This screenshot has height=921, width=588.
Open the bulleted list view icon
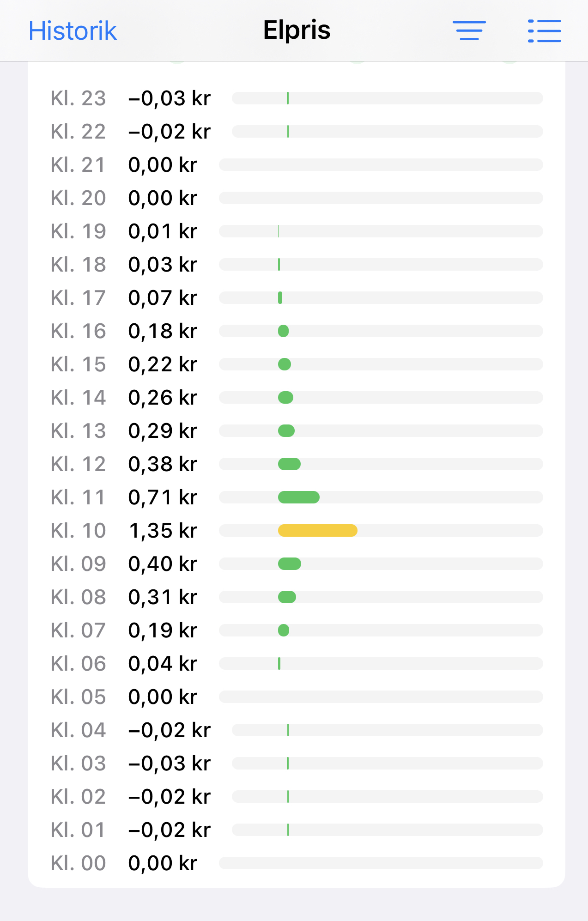(544, 31)
